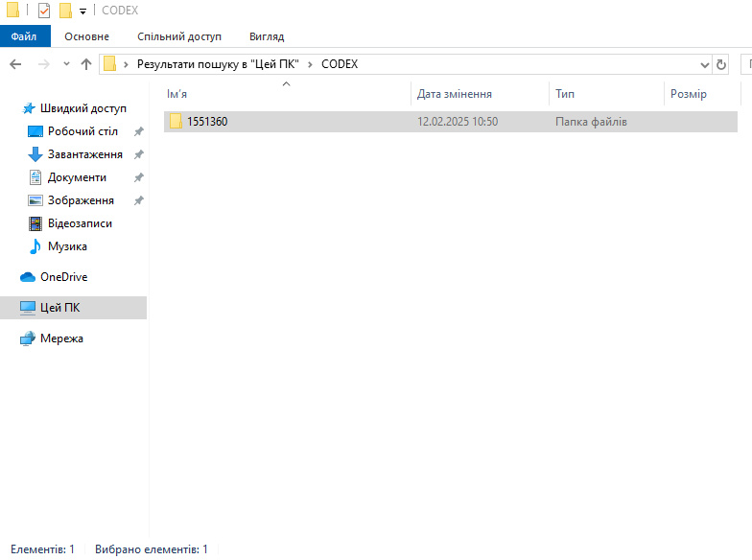The height and width of the screenshot is (560, 752).
Task: Switch to the Вигляд ribbon tab
Action: (x=267, y=36)
